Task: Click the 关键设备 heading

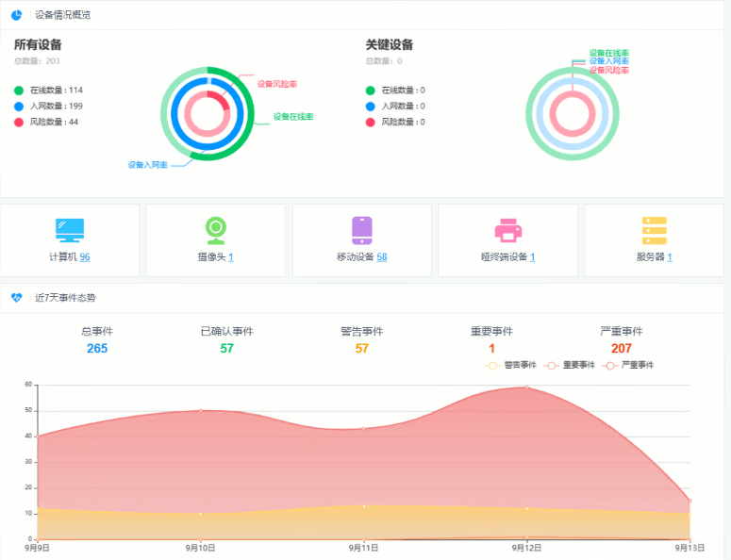Action: (x=390, y=44)
